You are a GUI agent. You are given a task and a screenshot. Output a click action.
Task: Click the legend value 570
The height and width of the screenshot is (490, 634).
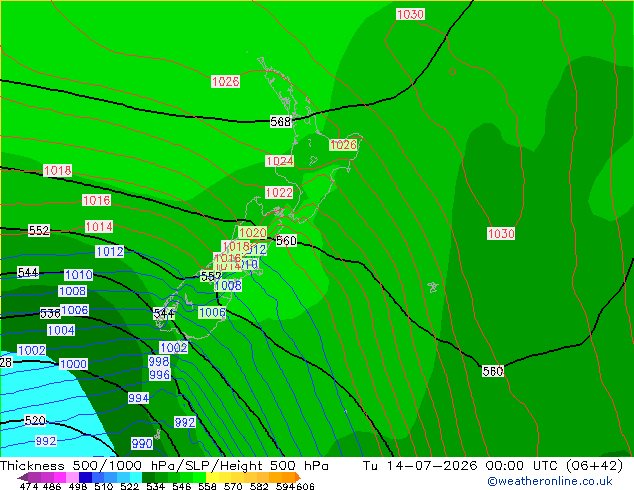tap(233, 486)
